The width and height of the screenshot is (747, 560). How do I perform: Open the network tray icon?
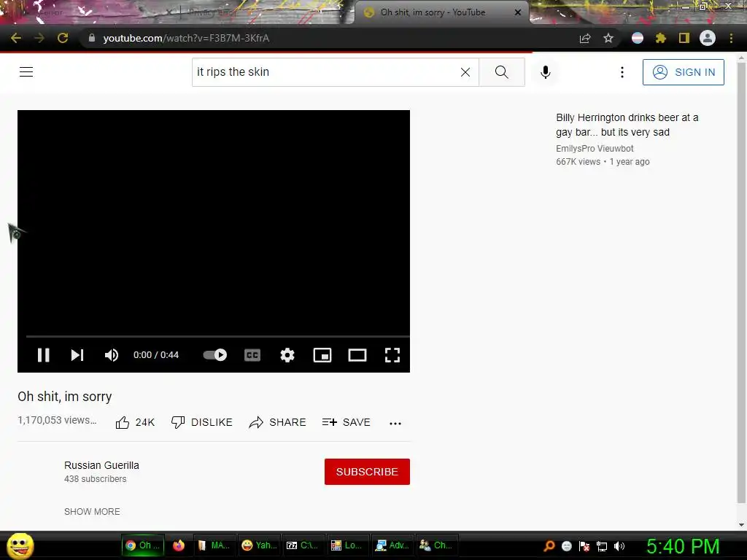(602, 546)
